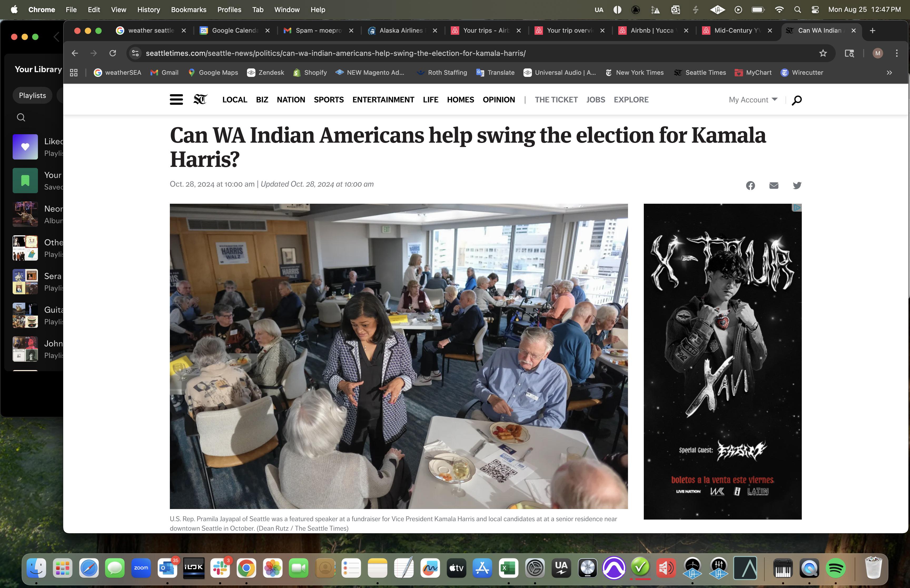The height and width of the screenshot is (588, 910).
Task: Share article via Facebook icon
Action: point(750,186)
